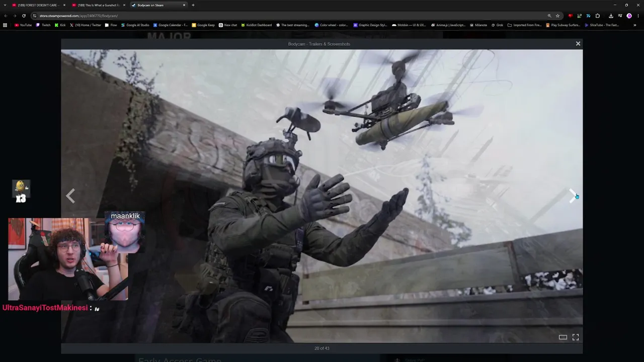Click the "20 of 43" counter text
Viewport: 644px width, 362px height.
pos(322,348)
